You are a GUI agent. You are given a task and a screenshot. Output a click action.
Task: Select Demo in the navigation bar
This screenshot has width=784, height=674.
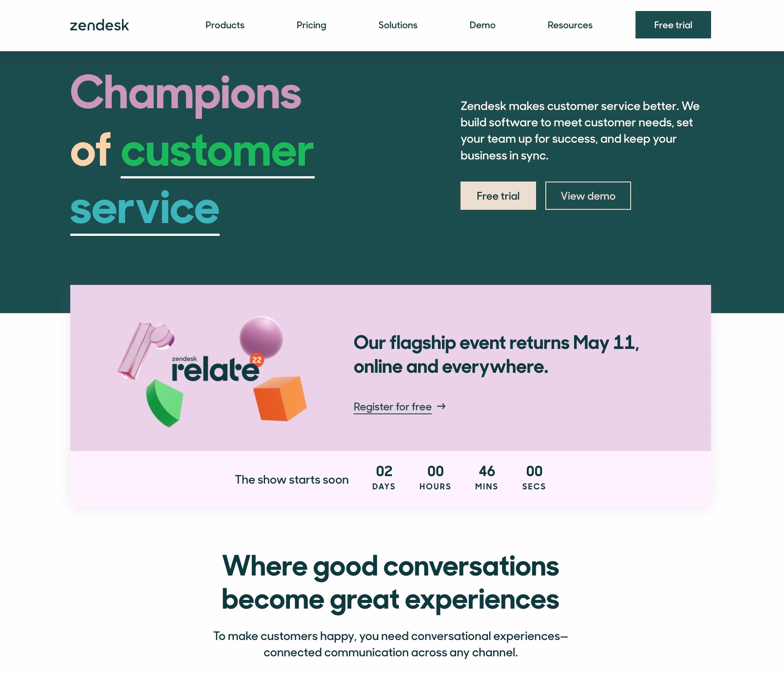(x=482, y=25)
